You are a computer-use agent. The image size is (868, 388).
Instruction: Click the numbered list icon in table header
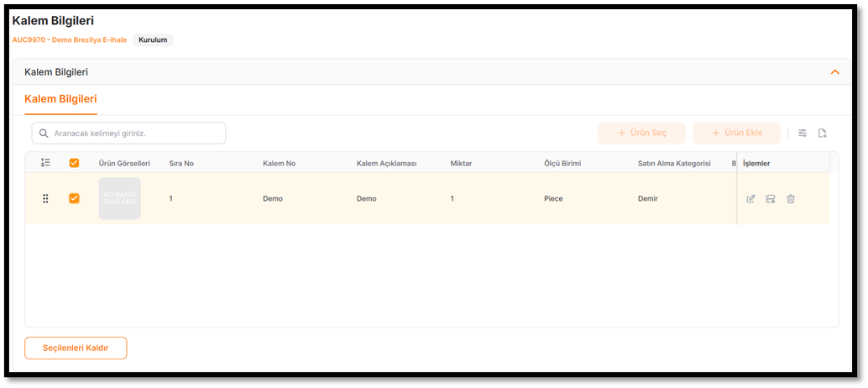pyautogui.click(x=45, y=163)
